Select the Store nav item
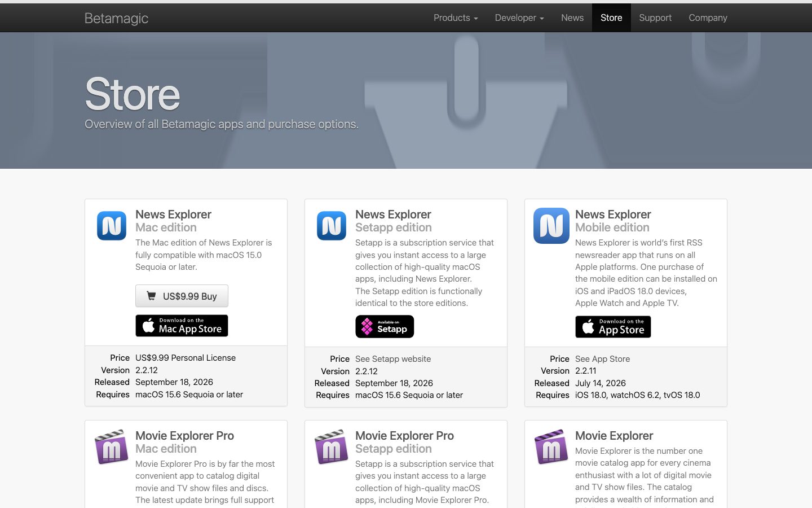Screen dimensions: 812x508 pos(611,17)
